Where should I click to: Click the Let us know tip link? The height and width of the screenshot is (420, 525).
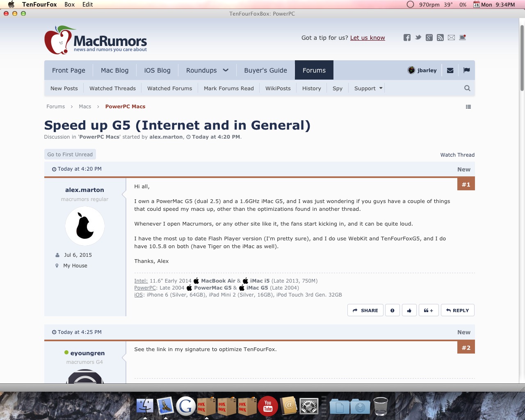click(367, 38)
